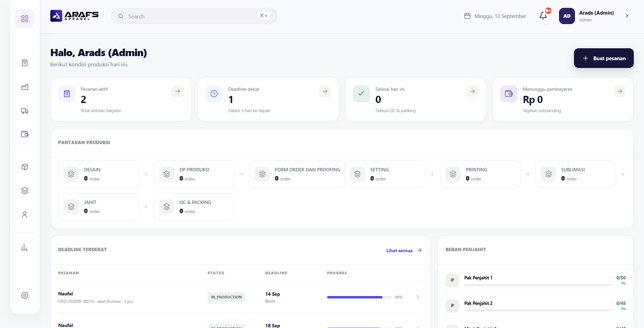Select the QC & PACKING stage card
The image size is (644, 328).
194,207
